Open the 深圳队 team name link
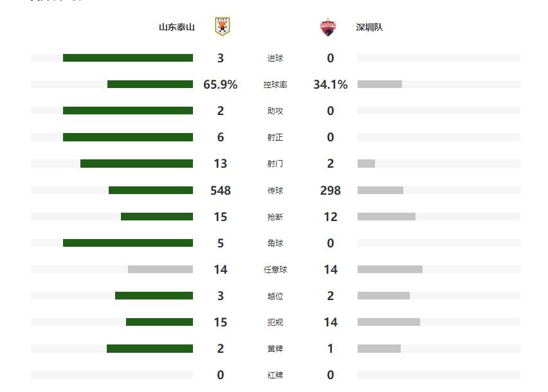 pyautogui.click(x=369, y=27)
